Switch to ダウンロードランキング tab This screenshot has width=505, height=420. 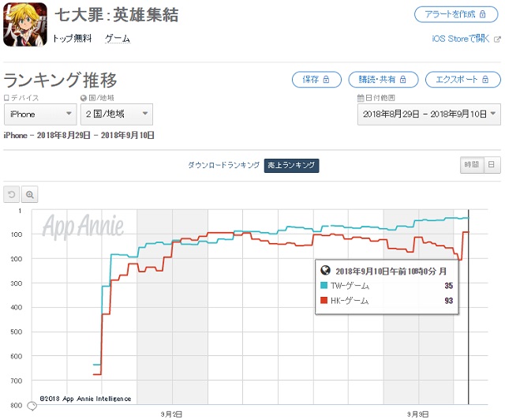pos(224,165)
